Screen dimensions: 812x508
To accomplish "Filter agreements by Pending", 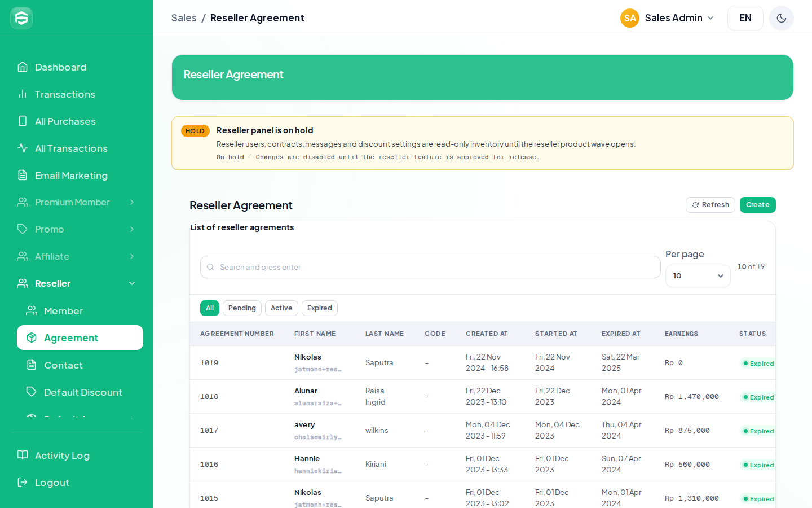I will point(242,308).
